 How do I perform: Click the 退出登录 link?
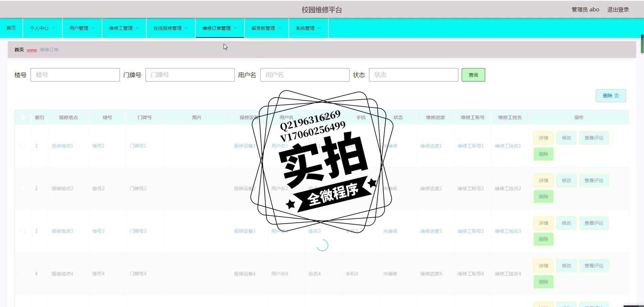[618, 9]
